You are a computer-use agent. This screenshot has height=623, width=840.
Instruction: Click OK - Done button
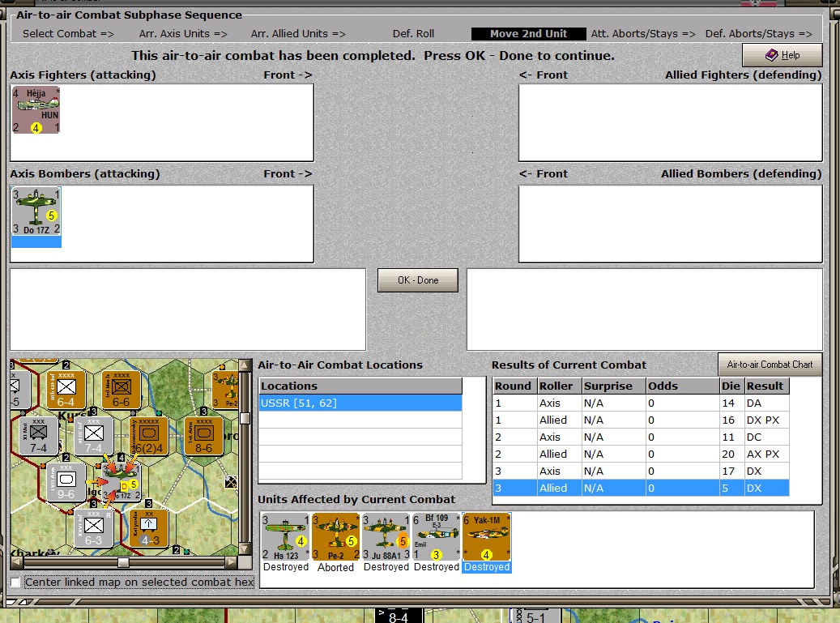[x=418, y=280]
